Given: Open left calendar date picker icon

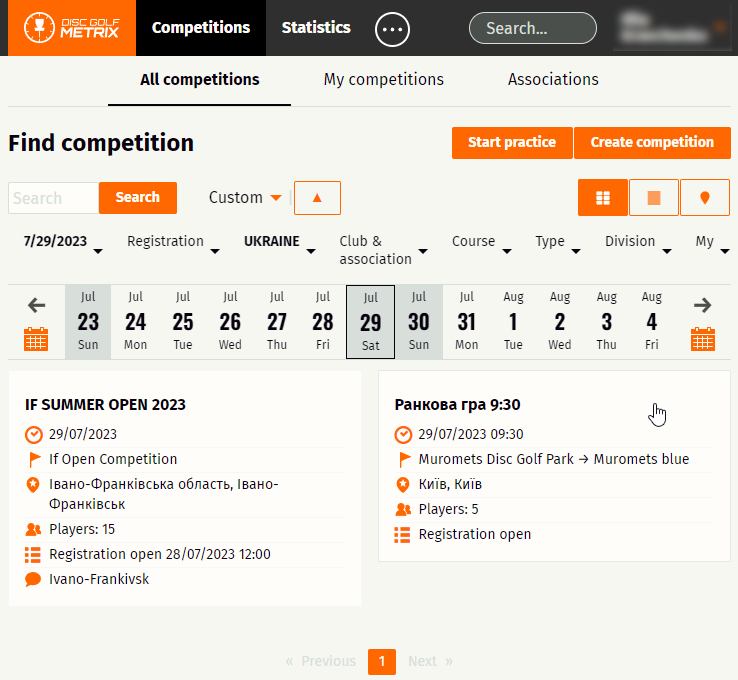Looking at the screenshot, I should pos(36,339).
